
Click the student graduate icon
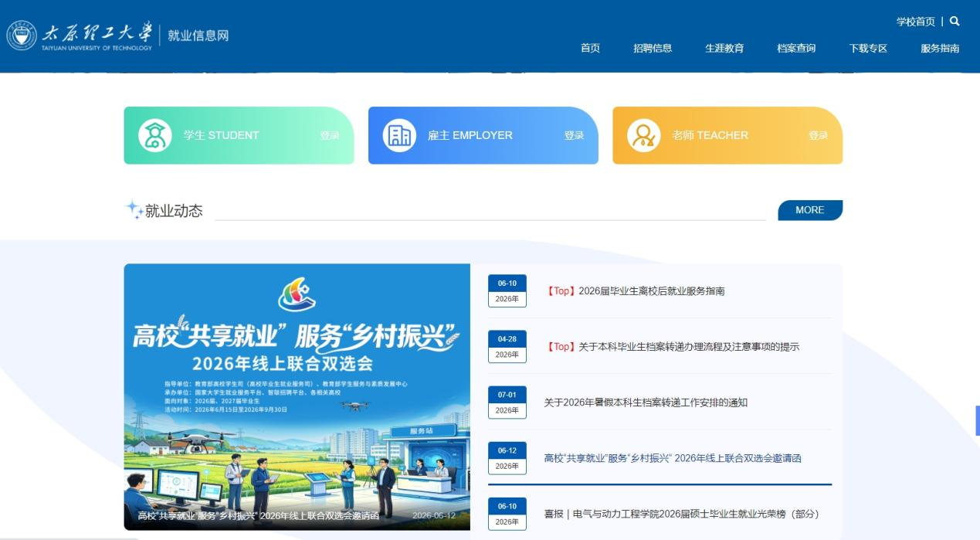[x=154, y=135]
